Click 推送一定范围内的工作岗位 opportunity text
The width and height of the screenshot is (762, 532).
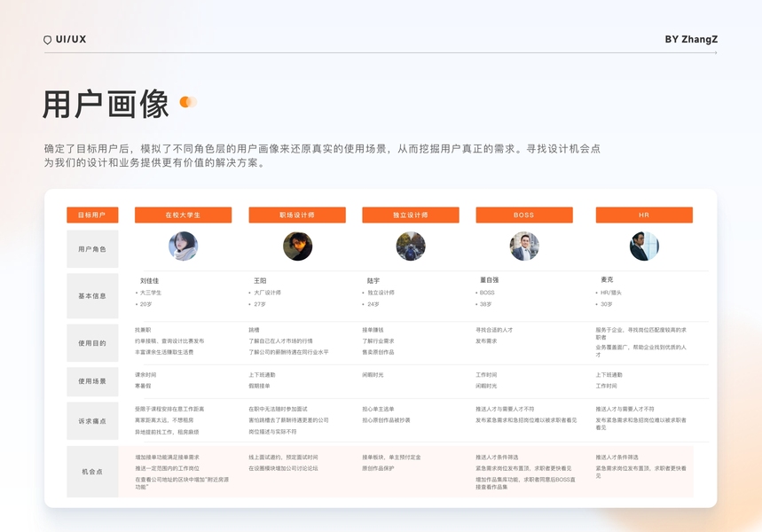pos(167,469)
